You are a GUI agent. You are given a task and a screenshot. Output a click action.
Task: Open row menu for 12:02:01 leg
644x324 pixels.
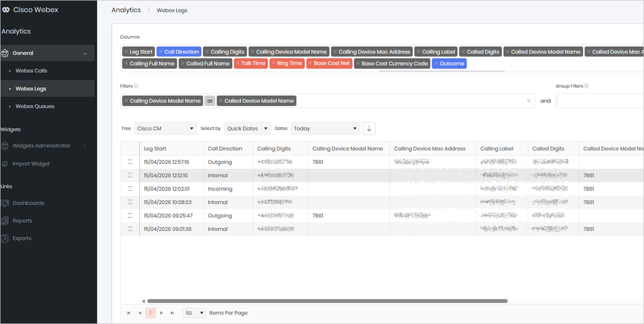(130, 189)
